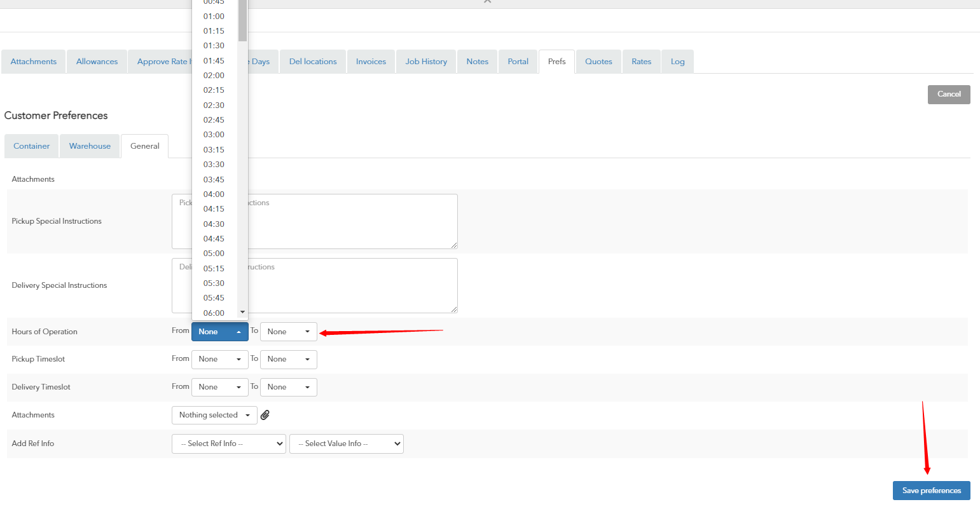Screen dimensions: 980x509
Task: Open the Hours of Operation To dropdown
Action: (289, 332)
